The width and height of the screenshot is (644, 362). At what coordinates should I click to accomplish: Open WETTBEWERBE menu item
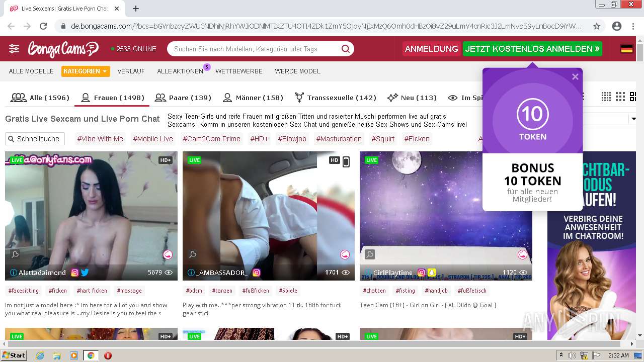click(239, 71)
